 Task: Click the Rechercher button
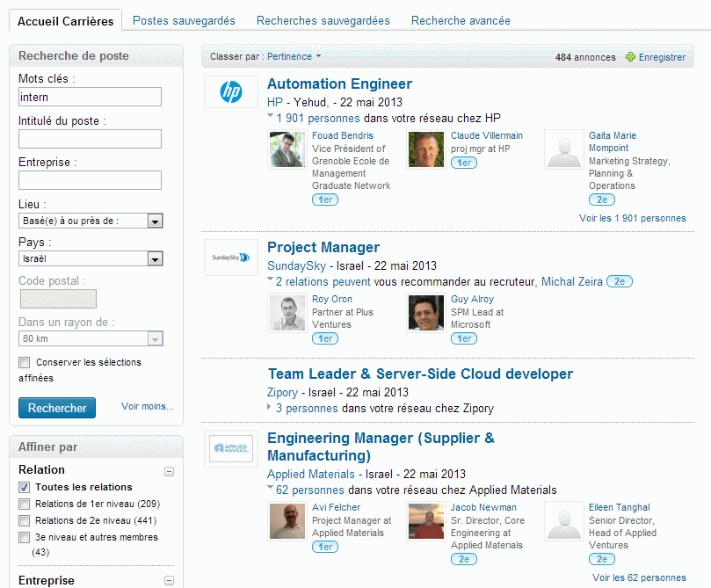[x=57, y=408]
